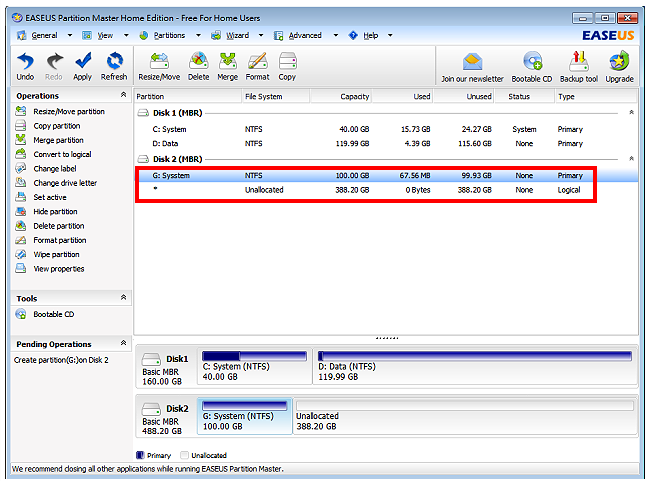
Task: Select the Resize/Move toolbar tool
Action: [159, 66]
